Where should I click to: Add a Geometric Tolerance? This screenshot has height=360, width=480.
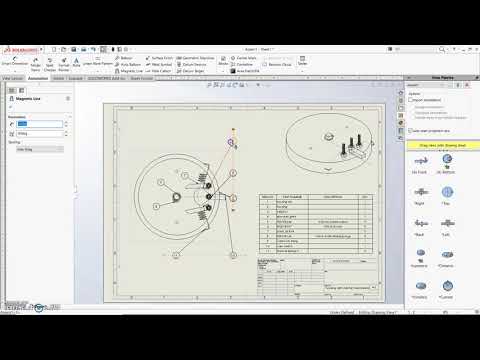tap(195, 58)
